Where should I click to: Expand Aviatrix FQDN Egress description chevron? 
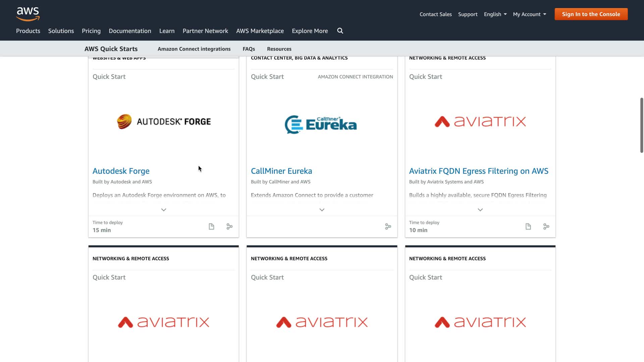tap(480, 210)
